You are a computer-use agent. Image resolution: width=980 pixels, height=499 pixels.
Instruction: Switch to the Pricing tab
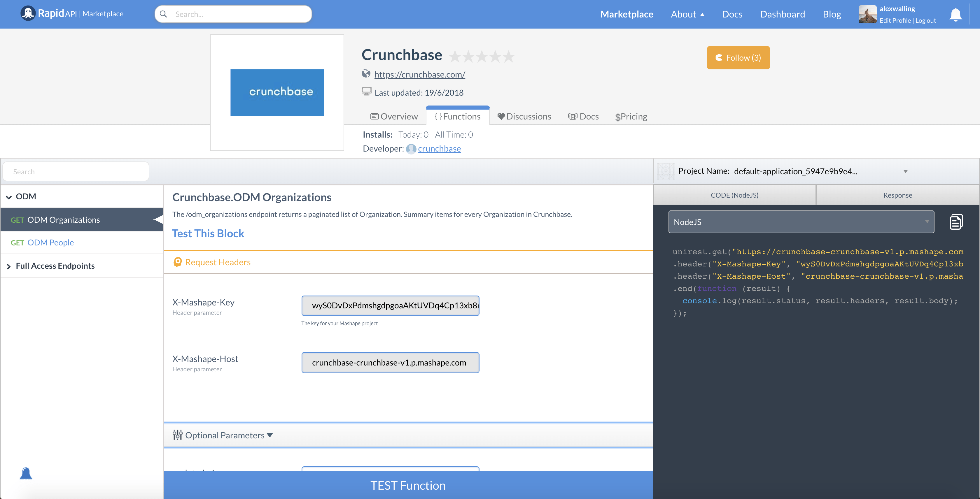click(631, 116)
